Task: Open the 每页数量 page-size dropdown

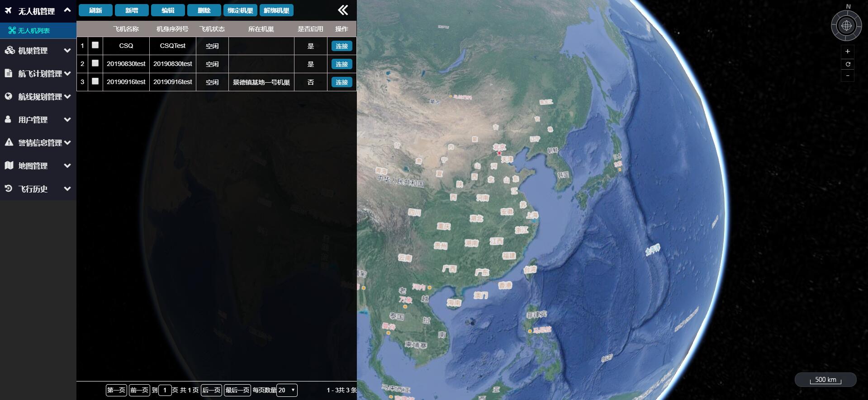Action: tap(287, 390)
